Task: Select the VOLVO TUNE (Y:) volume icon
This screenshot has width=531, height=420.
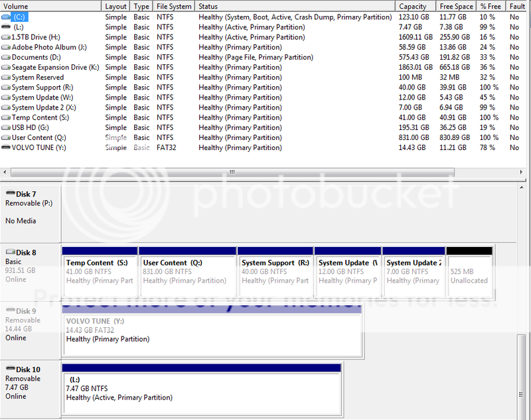Action: pos(7,147)
